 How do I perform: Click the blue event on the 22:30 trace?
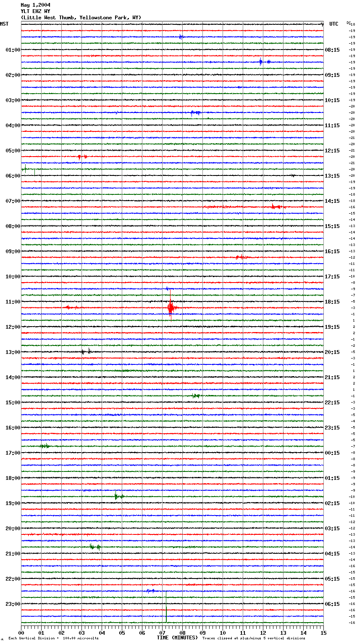[x=150, y=591]
